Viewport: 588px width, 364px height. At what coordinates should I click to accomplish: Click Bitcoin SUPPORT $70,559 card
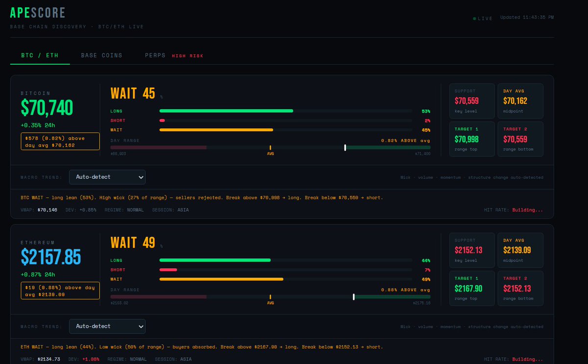pyautogui.click(x=472, y=101)
